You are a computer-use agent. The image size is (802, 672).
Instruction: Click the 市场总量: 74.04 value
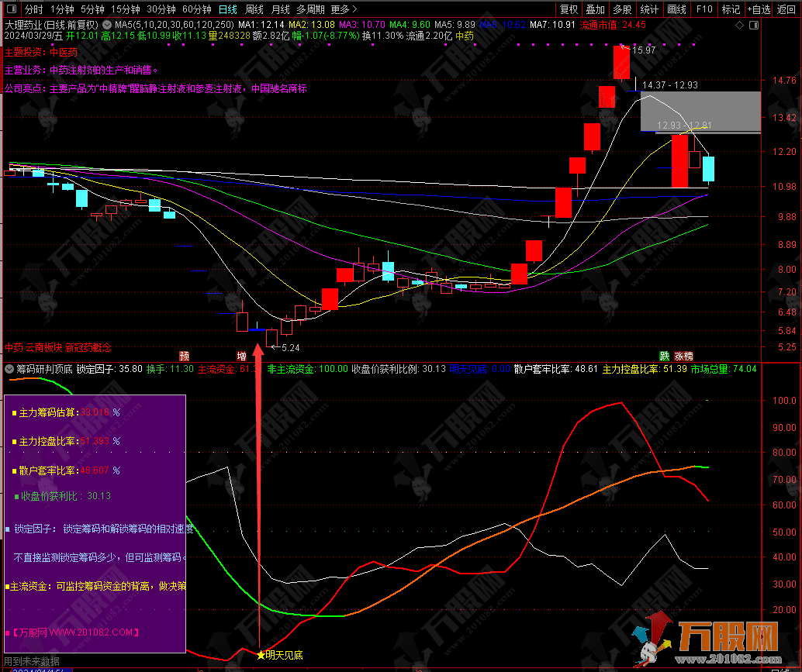click(x=724, y=368)
